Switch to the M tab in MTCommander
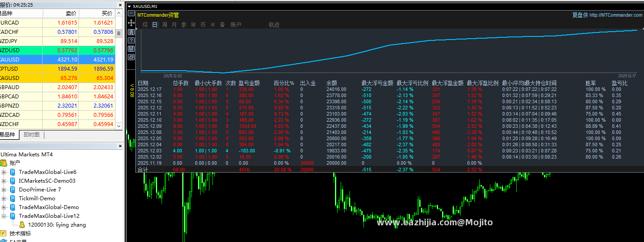644x242 pixels. [x=213, y=25]
